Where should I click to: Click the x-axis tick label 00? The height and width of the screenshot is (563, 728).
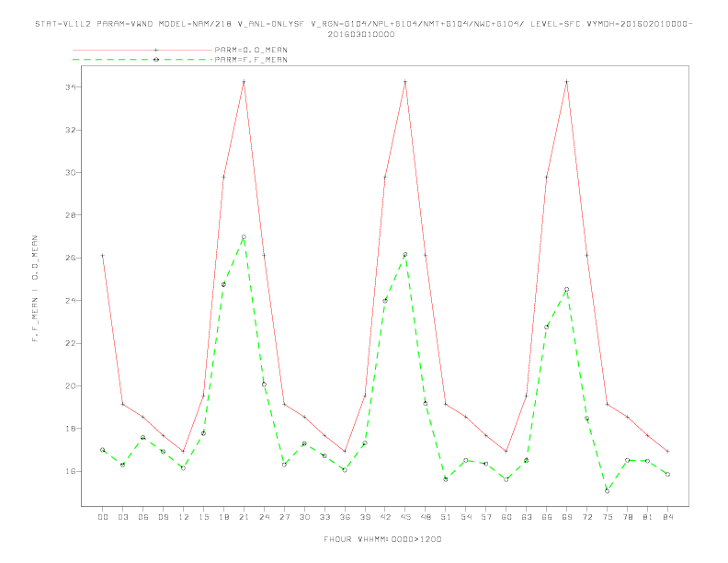click(103, 517)
